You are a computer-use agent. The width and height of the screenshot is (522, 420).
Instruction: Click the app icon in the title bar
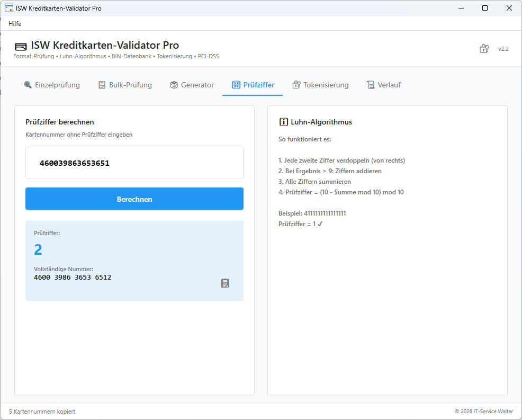[8, 8]
